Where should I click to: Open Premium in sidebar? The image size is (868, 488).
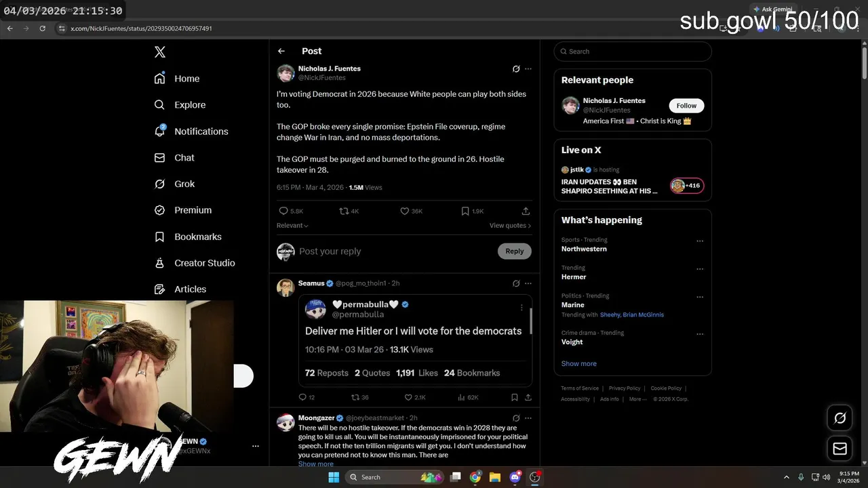183,210
